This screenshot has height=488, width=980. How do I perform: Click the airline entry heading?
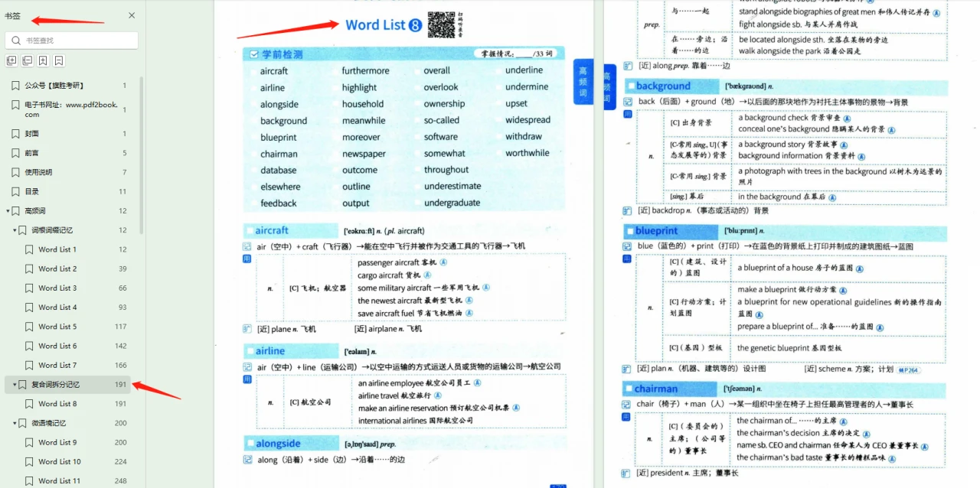coord(270,351)
